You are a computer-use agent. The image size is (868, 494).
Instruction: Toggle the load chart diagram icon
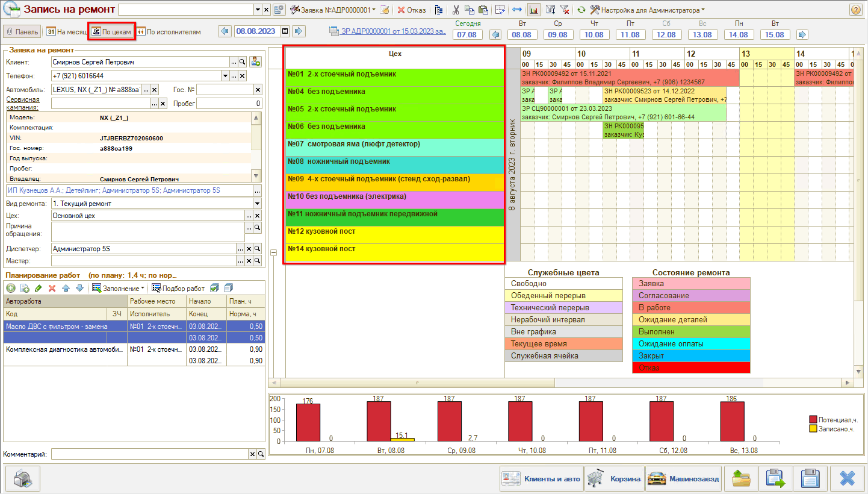point(533,10)
